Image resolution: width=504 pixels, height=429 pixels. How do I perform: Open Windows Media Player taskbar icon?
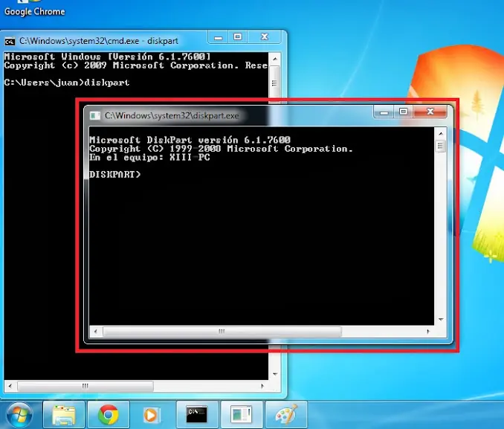pos(152,415)
